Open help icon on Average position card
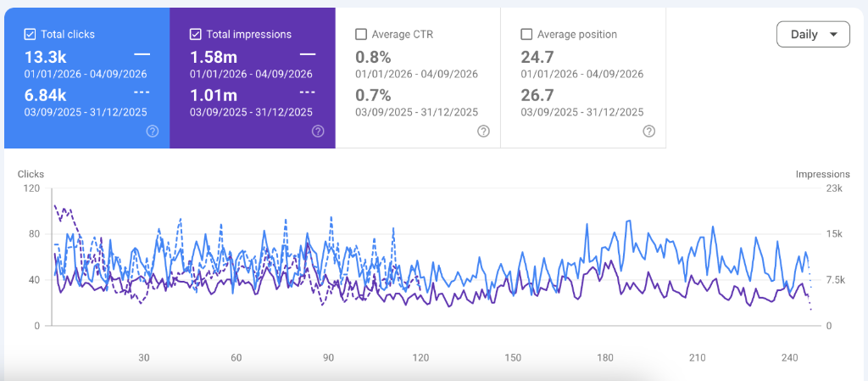The height and width of the screenshot is (381, 868). (x=648, y=132)
